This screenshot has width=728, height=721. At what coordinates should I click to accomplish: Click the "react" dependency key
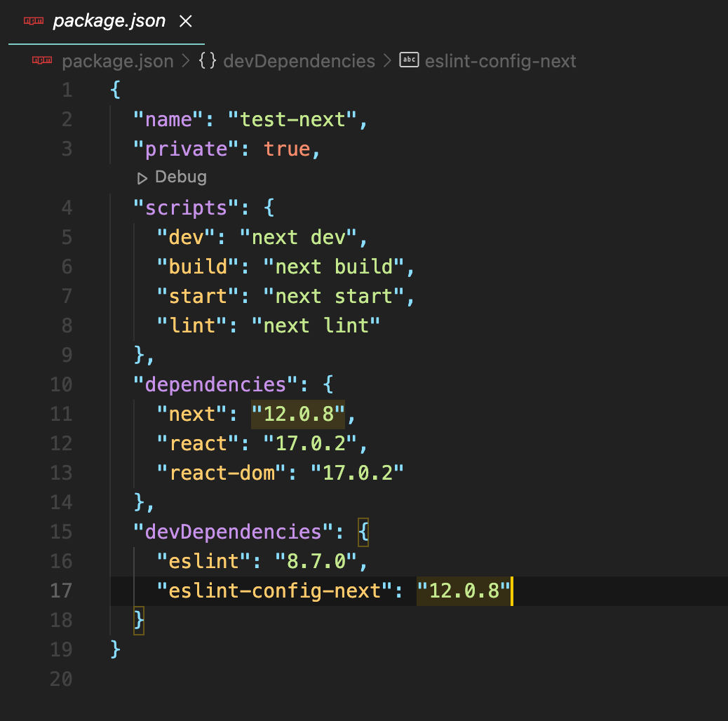198,443
